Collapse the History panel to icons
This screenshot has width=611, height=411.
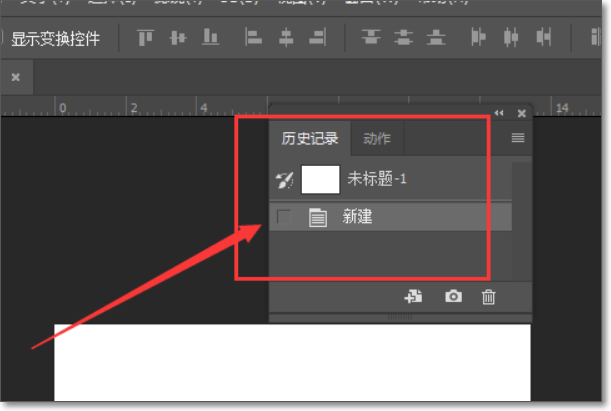[x=499, y=113]
